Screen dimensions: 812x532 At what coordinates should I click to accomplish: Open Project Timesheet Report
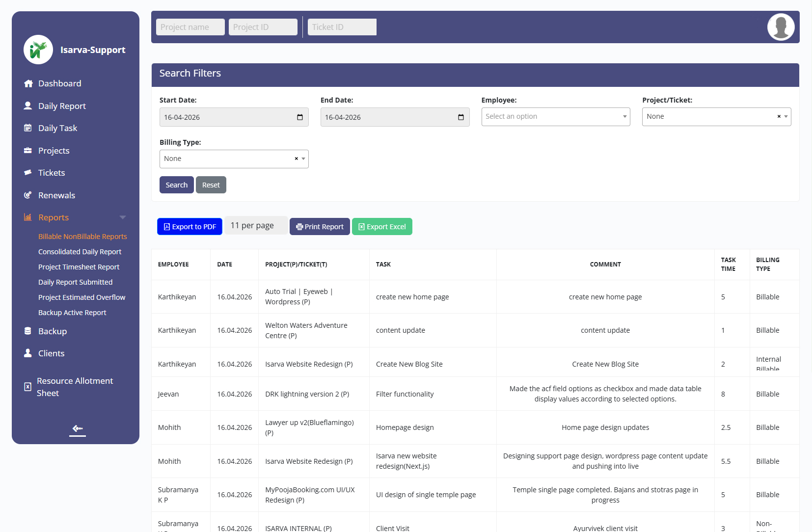click(79, 267)
